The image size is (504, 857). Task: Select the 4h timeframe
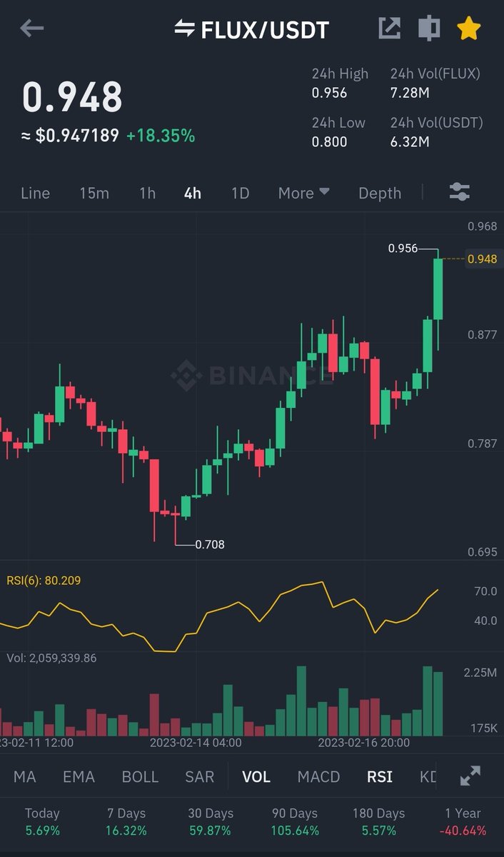coord(193,193)
